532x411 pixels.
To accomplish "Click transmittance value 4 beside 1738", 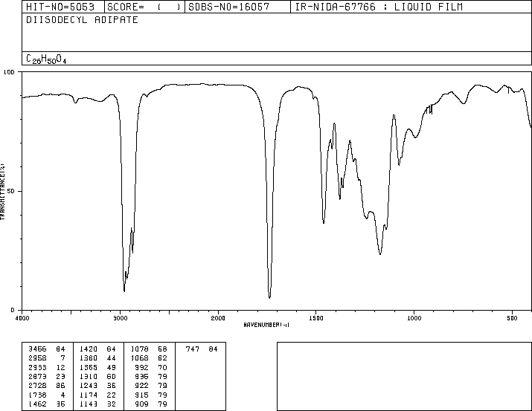I will [x=63, y=395].
